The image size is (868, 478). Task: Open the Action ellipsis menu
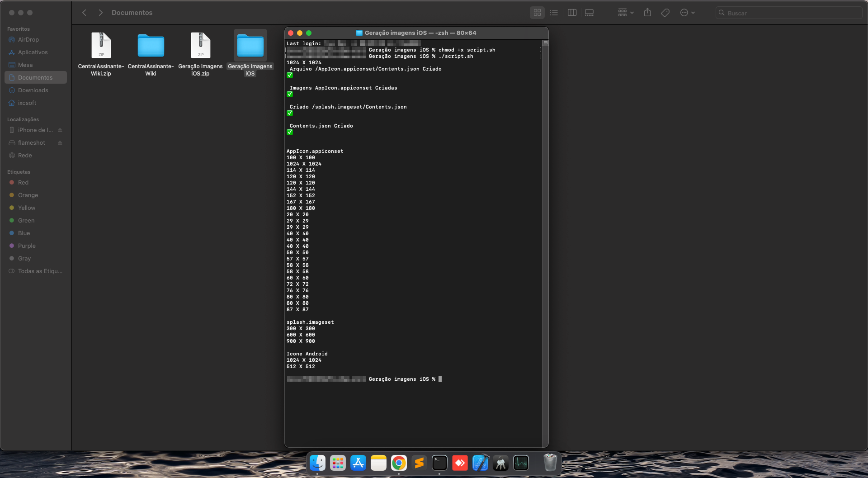(688, 13)
